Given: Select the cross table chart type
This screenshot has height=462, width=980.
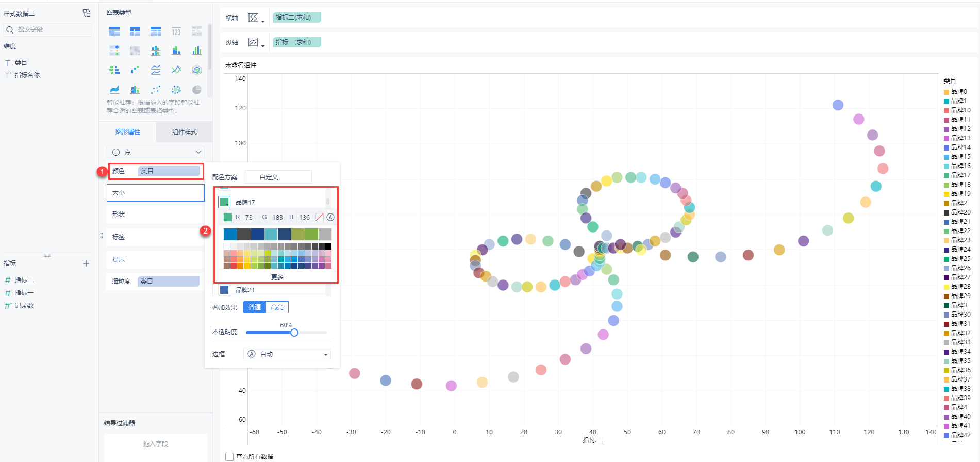Looking at the screenshot, I should tap(135, 31).
